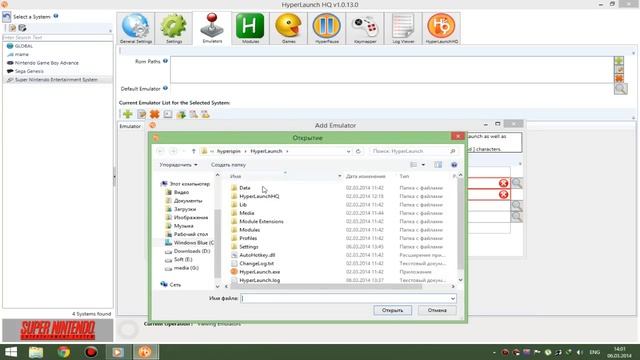Click the Default Emulator help icon

[165, 88]
